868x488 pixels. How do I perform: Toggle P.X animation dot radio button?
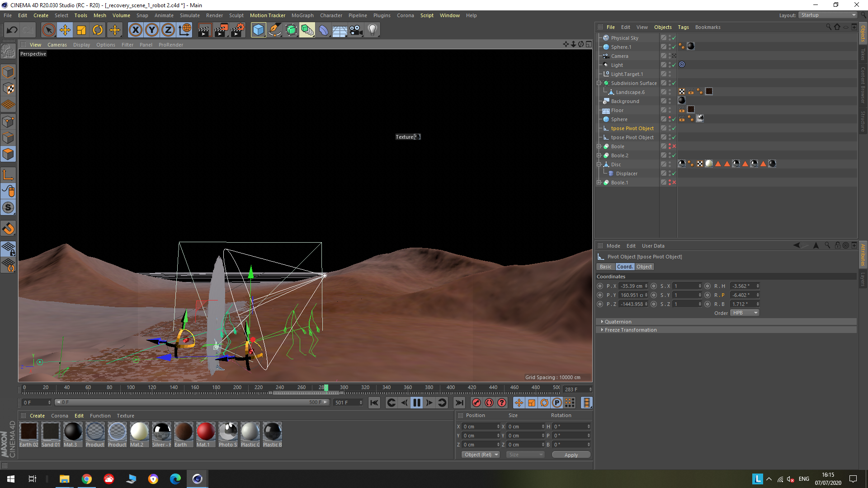point(600,286)
